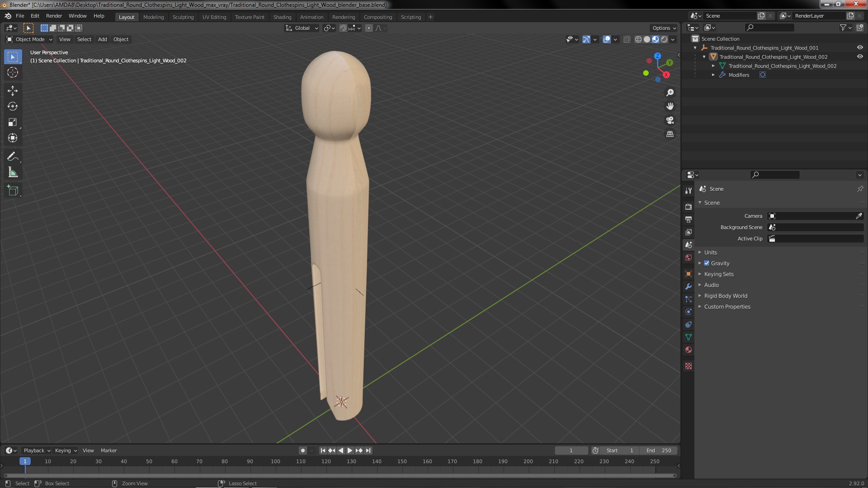Viewport: 868px width, 488px height.
Task: Select the Annotate tool
Action: (13, 157)
